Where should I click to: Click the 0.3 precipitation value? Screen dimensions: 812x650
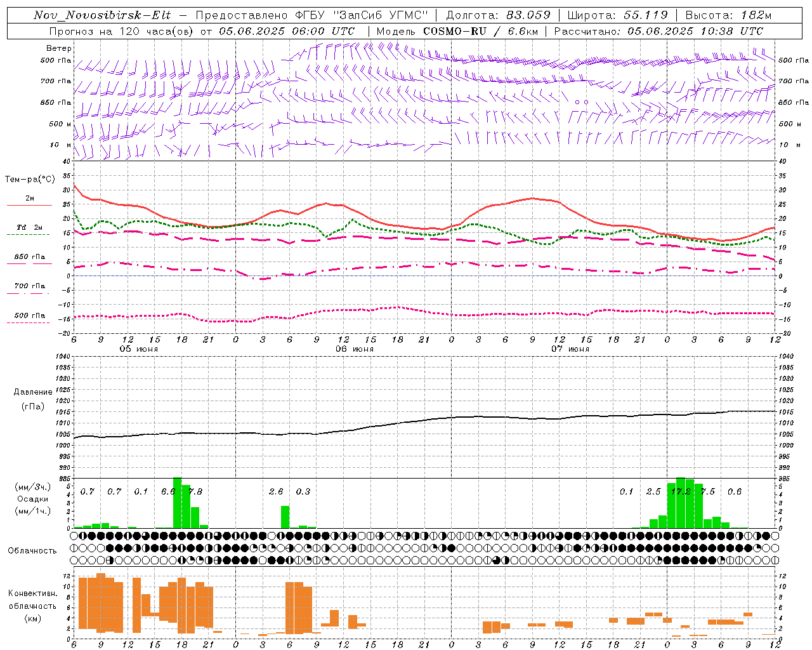point(303,491)
